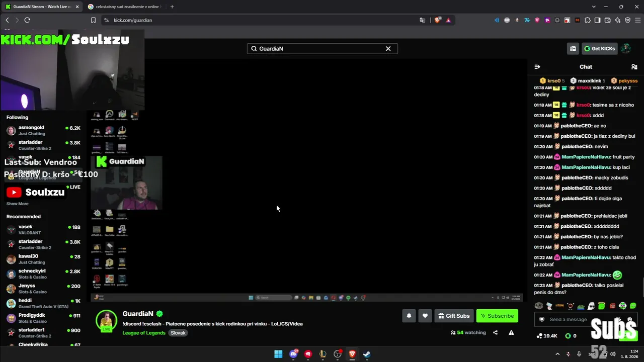This screenshot has height=362, width=644.
Task: Report the stream with the warning icon
Action: click(511, 332)
